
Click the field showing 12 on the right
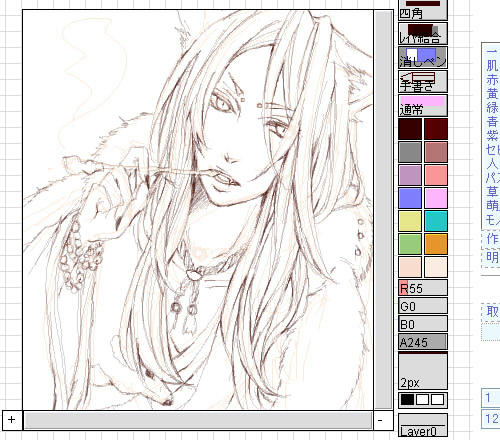[x=491, y=419]
